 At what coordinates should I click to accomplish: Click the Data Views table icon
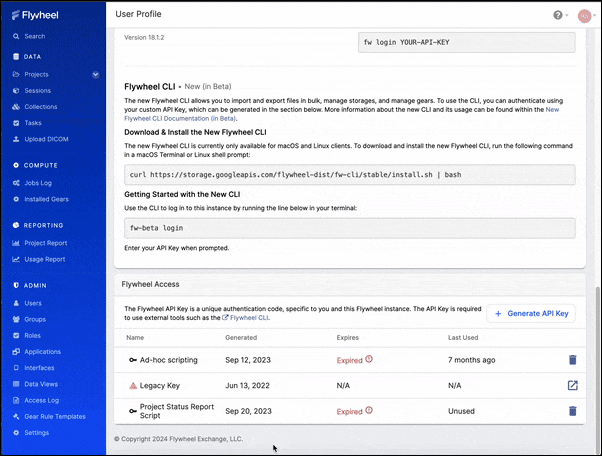pyautogui.click(x=16, y=384)
